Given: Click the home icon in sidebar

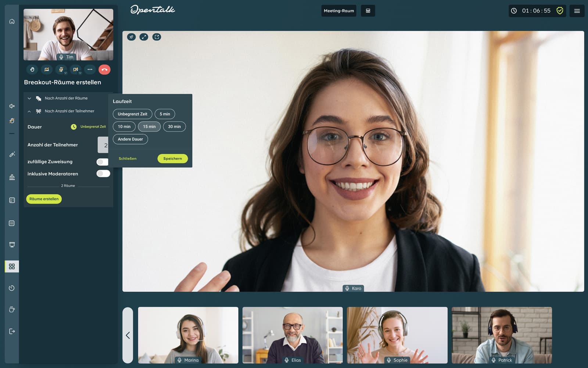Looking at the screenshot, I should point(12,21).
